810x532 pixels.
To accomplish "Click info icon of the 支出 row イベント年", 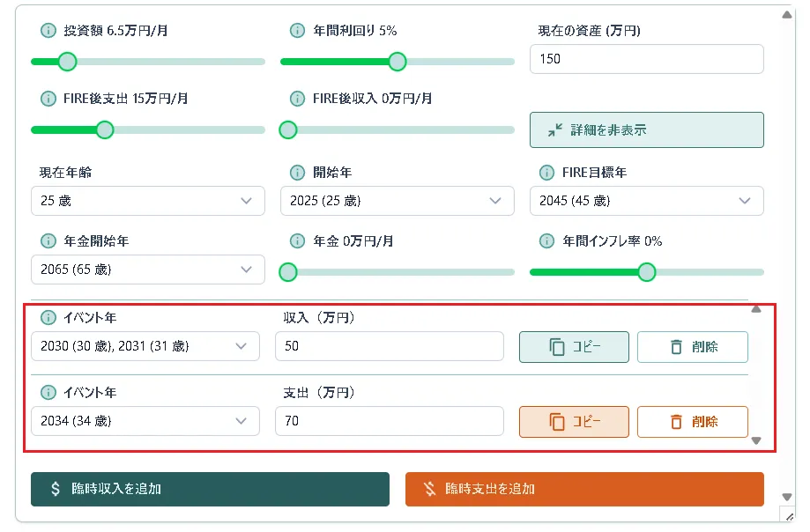I will (x=48, y=393).
